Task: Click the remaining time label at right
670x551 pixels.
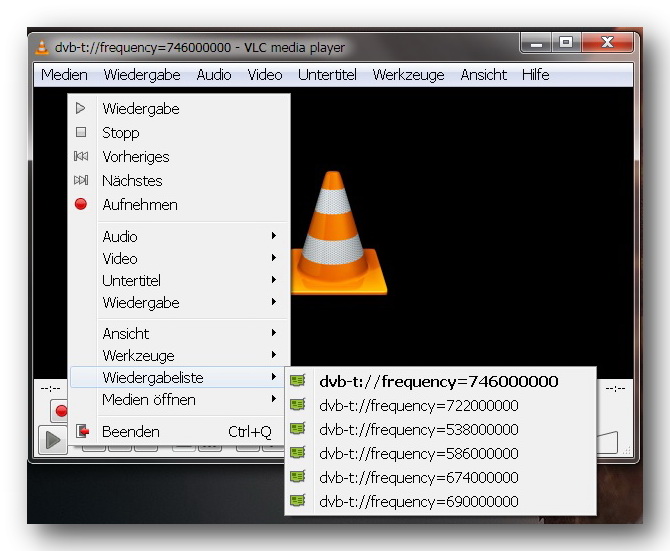Action: (615, 388)
